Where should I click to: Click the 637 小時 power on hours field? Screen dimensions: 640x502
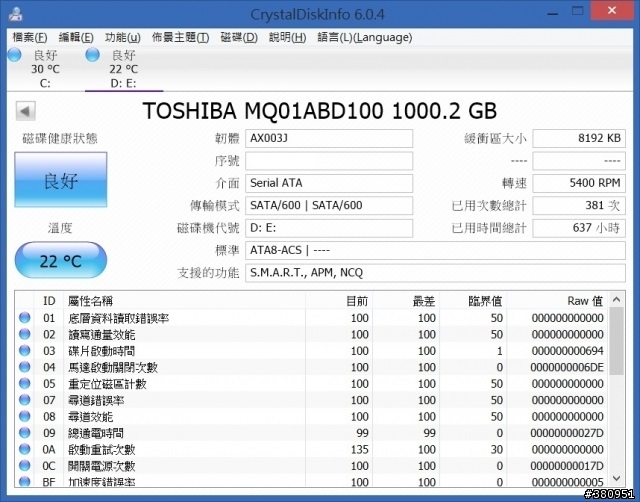[579, 228]
